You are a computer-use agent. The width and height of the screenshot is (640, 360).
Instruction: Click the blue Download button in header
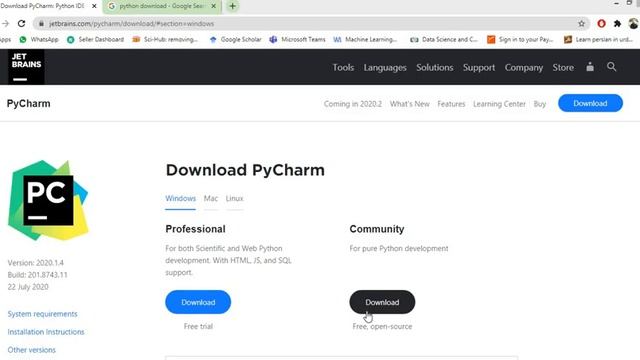point(590,103)
